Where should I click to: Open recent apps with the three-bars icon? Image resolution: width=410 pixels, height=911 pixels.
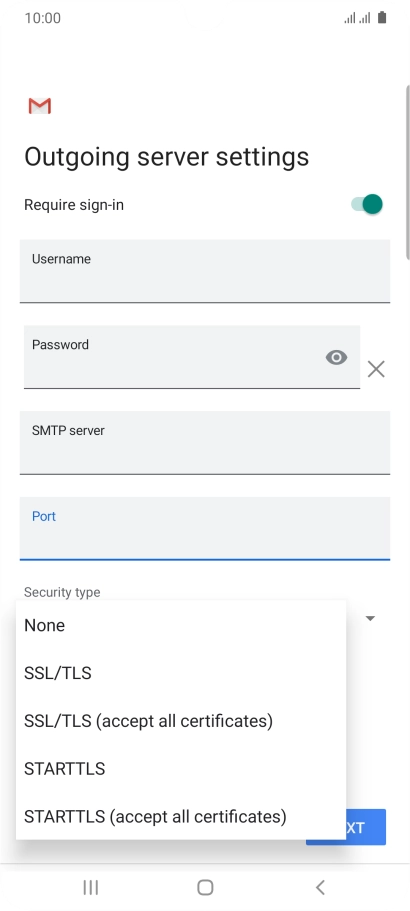click(x=91, y=887)
